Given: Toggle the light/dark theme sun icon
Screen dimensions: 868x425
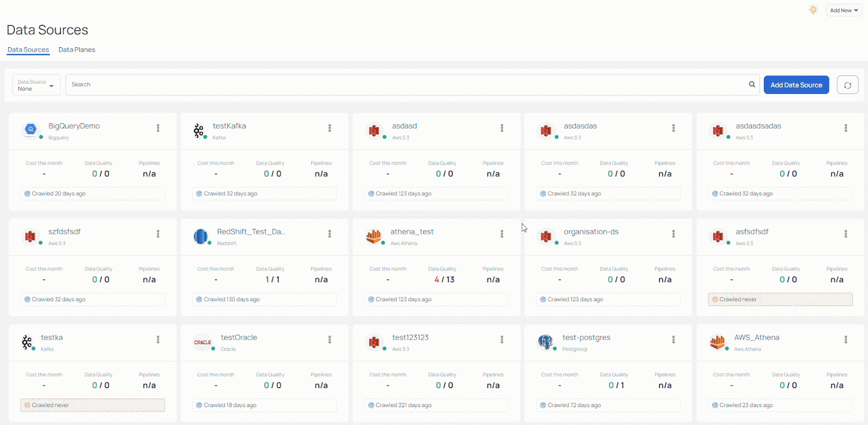Looking at the screenshot, I should coord(813,10).
